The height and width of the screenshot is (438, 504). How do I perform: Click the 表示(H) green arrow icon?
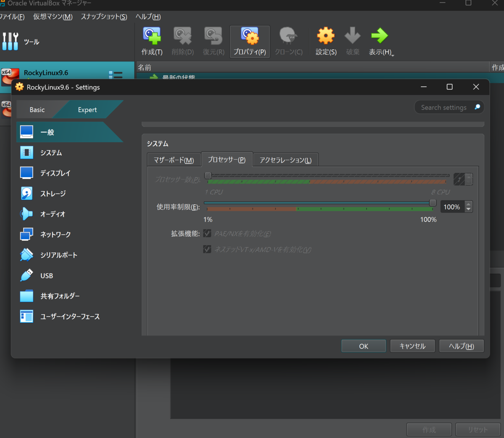[380, 36]
